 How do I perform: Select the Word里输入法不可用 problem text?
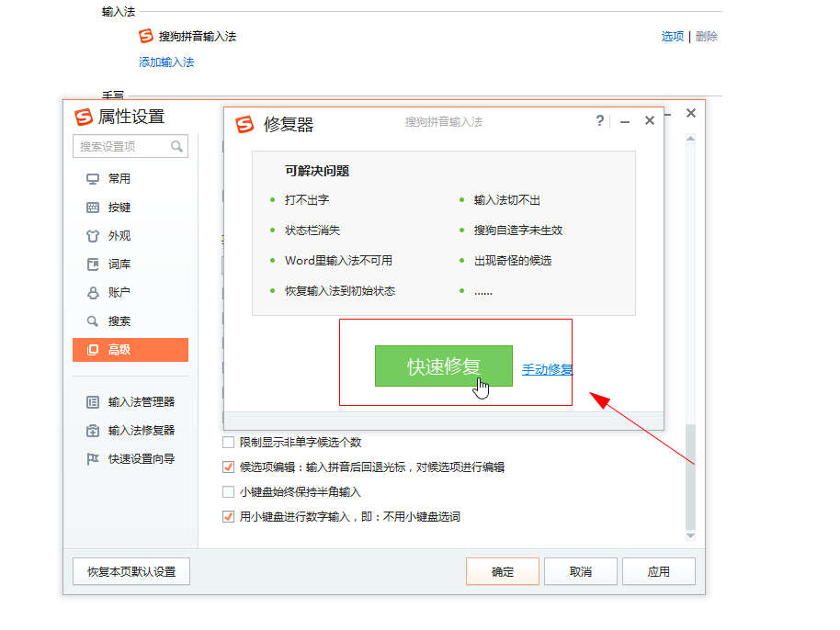pos(338,261)
